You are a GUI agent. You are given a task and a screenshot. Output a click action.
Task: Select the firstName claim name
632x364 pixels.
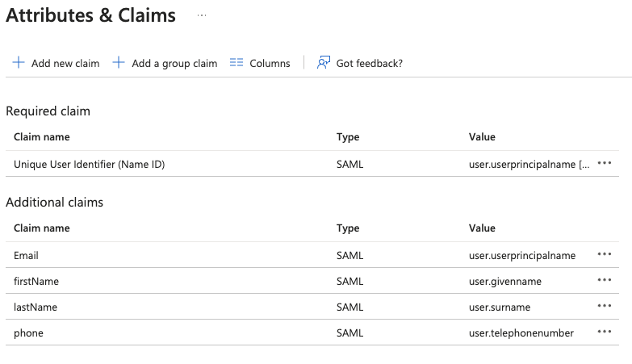[36, 281]
